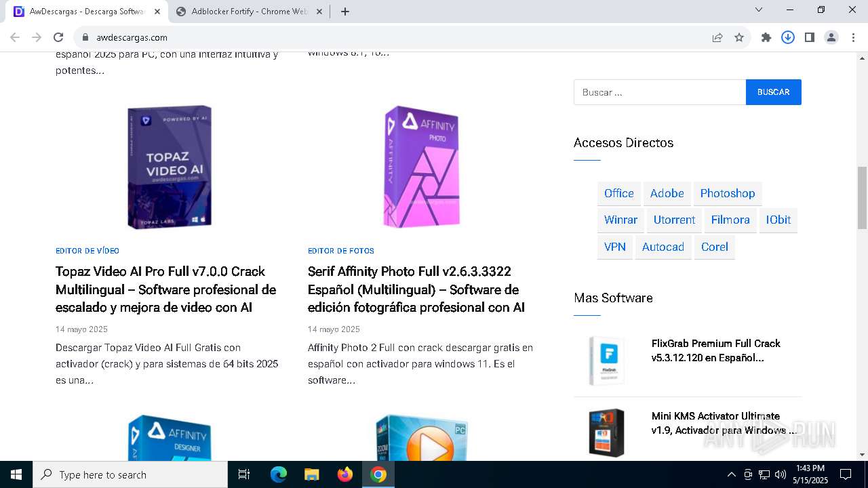
Task: Open Topaz Video AI Pro Full article title
Action: coord(166,289)
